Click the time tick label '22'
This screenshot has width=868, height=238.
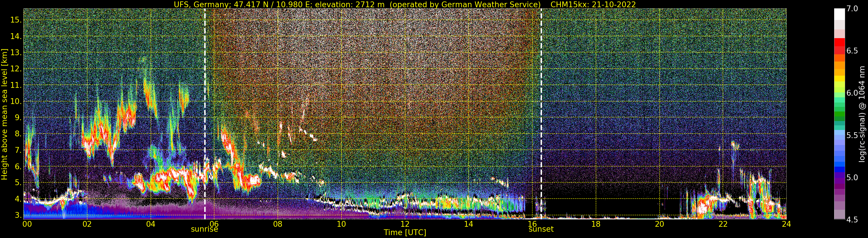(x=723, y=224)
